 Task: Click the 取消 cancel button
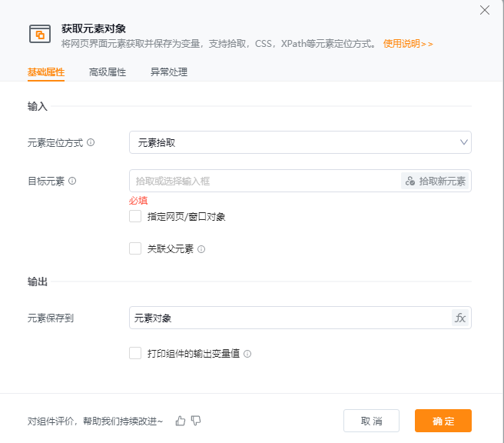371,421
